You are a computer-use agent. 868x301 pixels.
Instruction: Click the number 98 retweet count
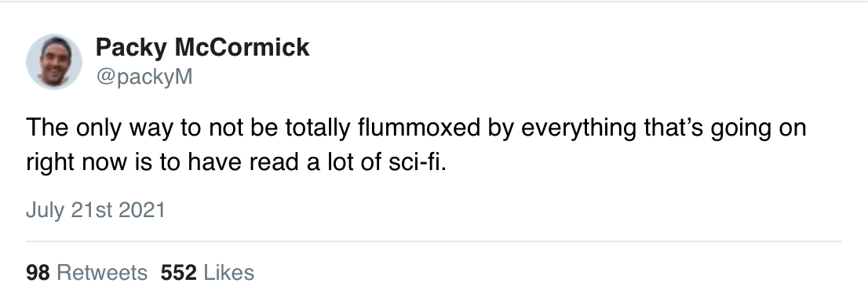[x=38, y=272]
